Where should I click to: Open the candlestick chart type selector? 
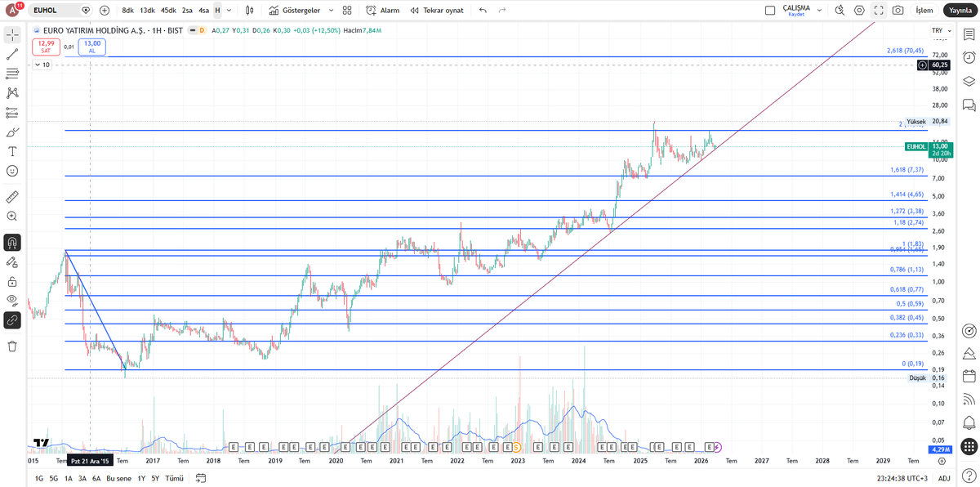click(x=250, y=11)
